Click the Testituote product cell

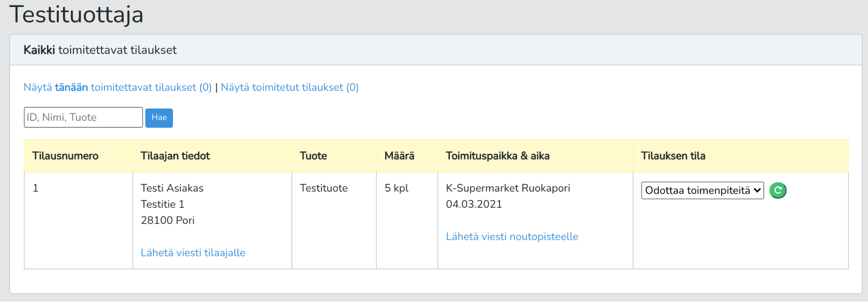click(323, 188)
